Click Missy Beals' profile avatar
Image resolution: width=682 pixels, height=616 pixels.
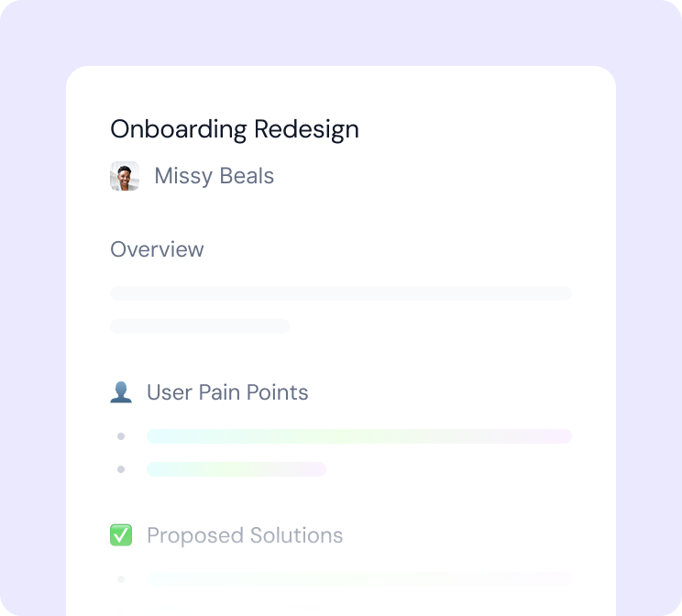coord(125,176)
